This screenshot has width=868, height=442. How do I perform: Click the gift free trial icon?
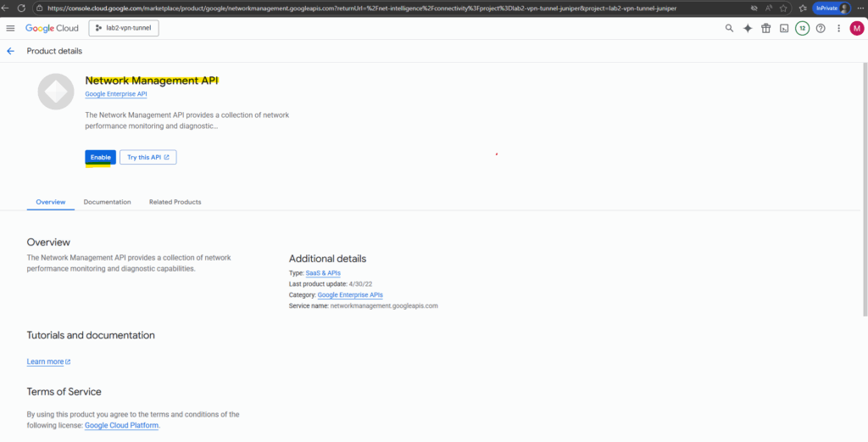coord(765,28)
